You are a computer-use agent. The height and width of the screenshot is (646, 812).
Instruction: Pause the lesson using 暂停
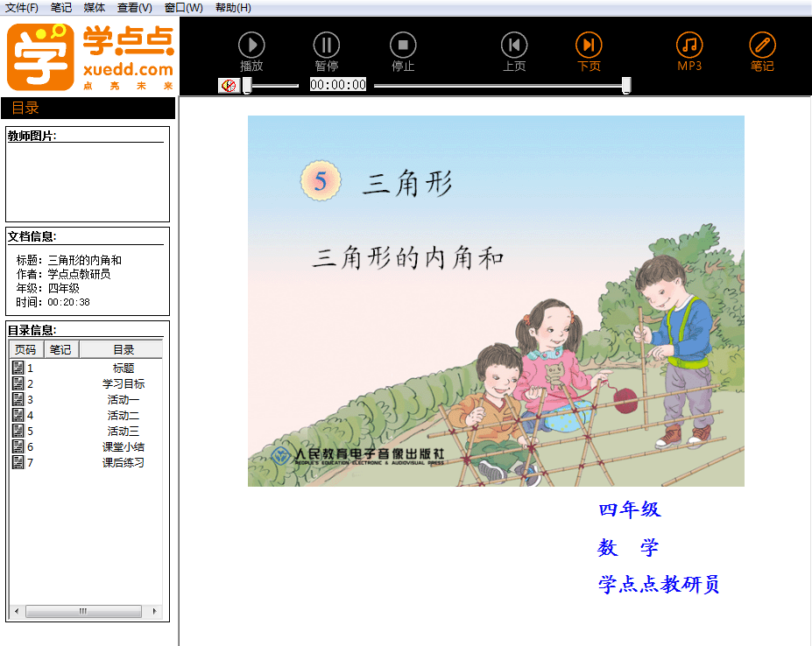point(326,52)
